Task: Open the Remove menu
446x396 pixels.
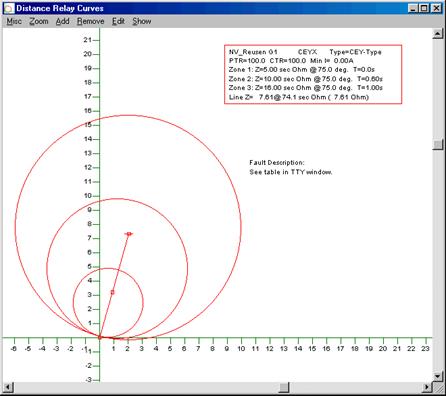Action: click(x=91, y=21)
